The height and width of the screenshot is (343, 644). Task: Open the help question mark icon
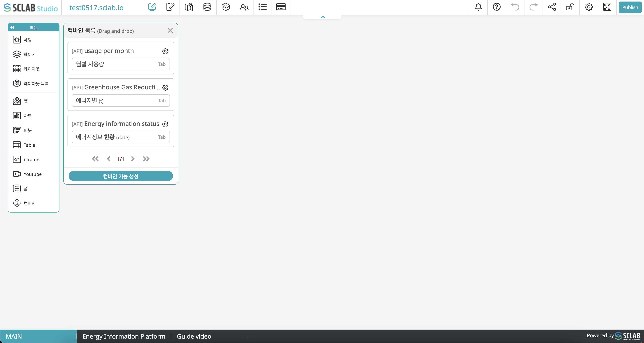497,7
